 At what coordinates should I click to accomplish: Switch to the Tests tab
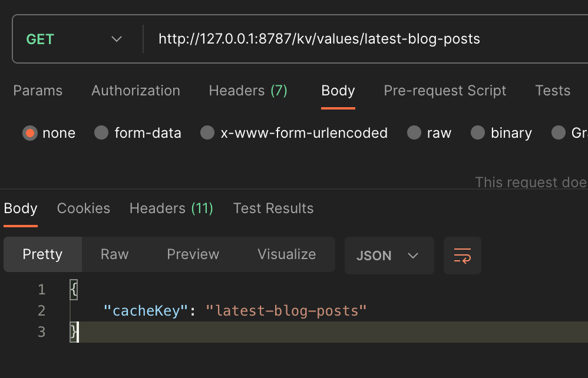[x=553, y=91]
